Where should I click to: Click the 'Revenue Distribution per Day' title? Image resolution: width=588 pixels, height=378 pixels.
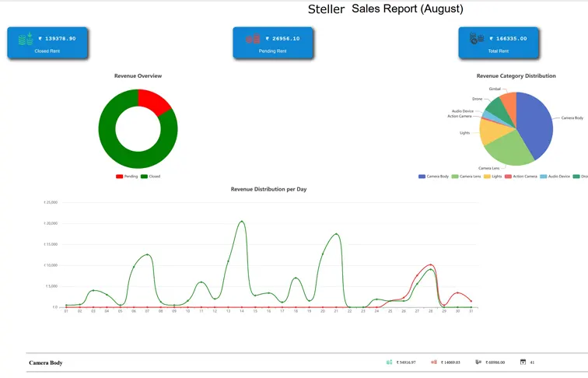pos(268,189)
